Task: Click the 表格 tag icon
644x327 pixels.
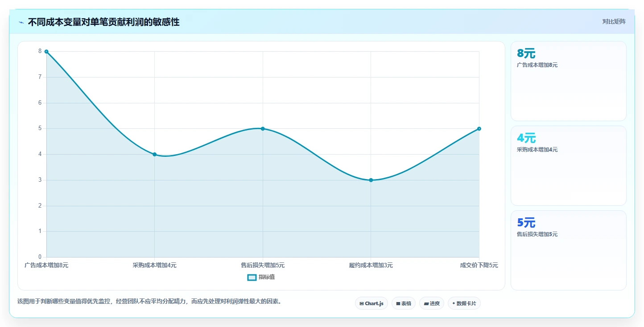Action: coord(398,303)
